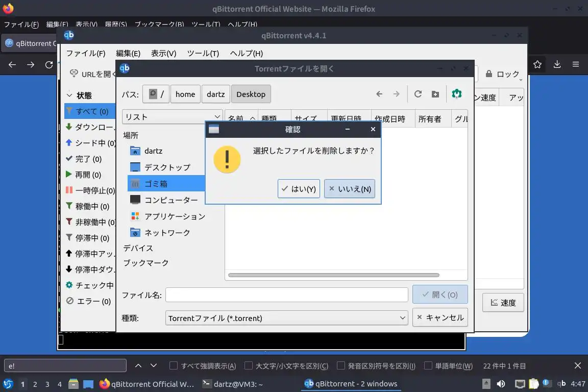Open Firefox hamburger menu
The height and width of the screenshot is (392, 588).
click(576, 64)
